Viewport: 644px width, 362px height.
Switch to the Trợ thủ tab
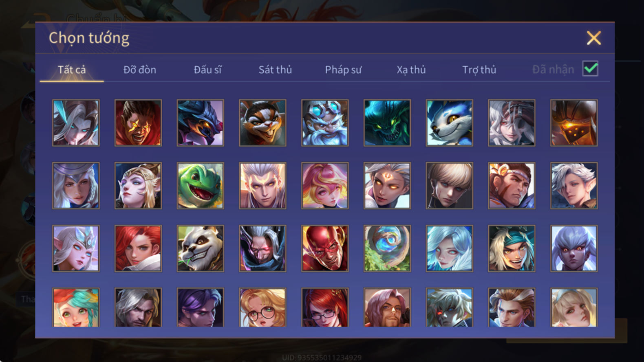tap(479, 70)
